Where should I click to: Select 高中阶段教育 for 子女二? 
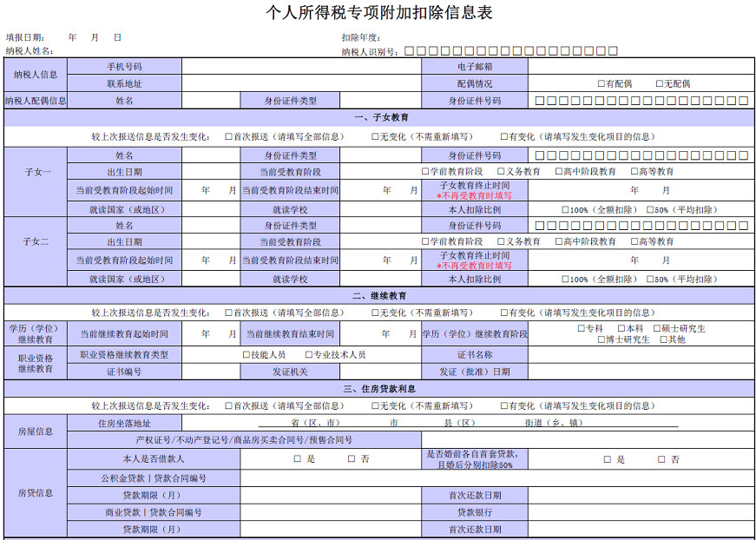click(559, 241)
